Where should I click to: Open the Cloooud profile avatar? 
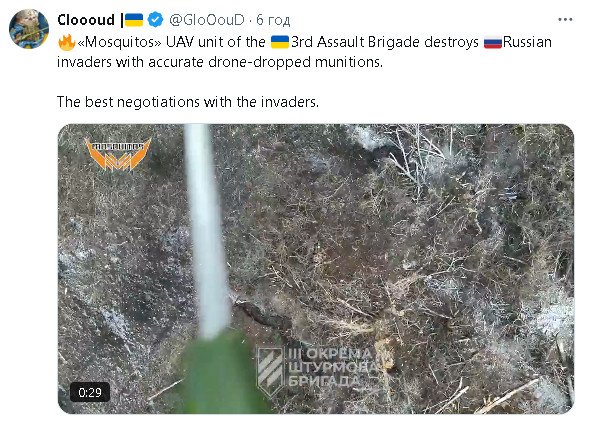tap(29, 29)
